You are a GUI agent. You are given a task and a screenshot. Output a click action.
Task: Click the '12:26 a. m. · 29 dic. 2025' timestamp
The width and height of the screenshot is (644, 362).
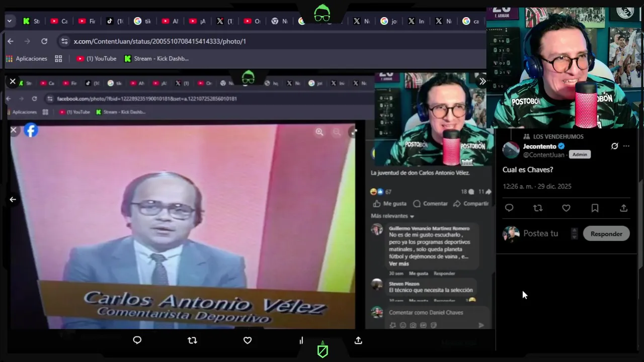tap(537, 187)
